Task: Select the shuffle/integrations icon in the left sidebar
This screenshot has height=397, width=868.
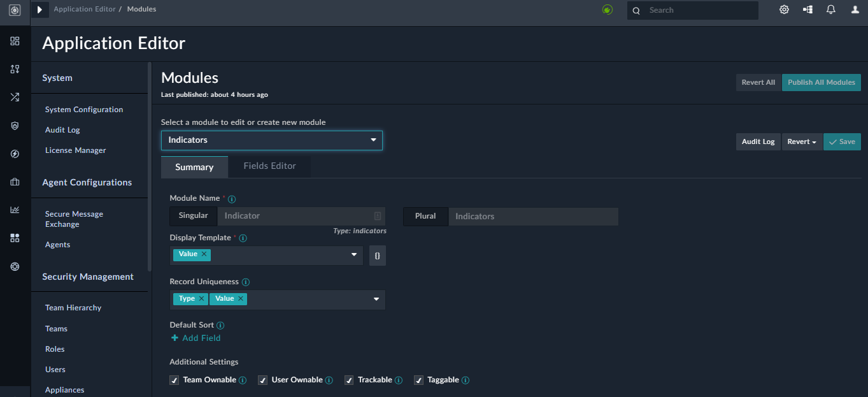Action: (15, 97)
